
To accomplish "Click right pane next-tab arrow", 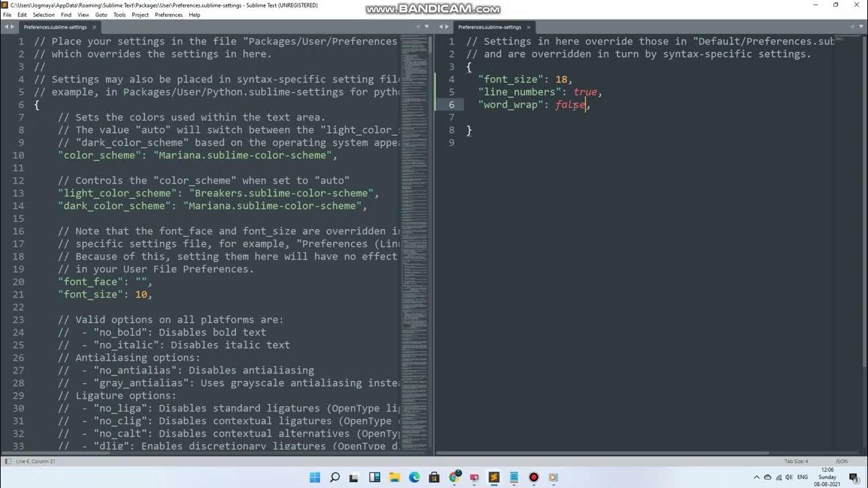I will (x=448, y=27).
